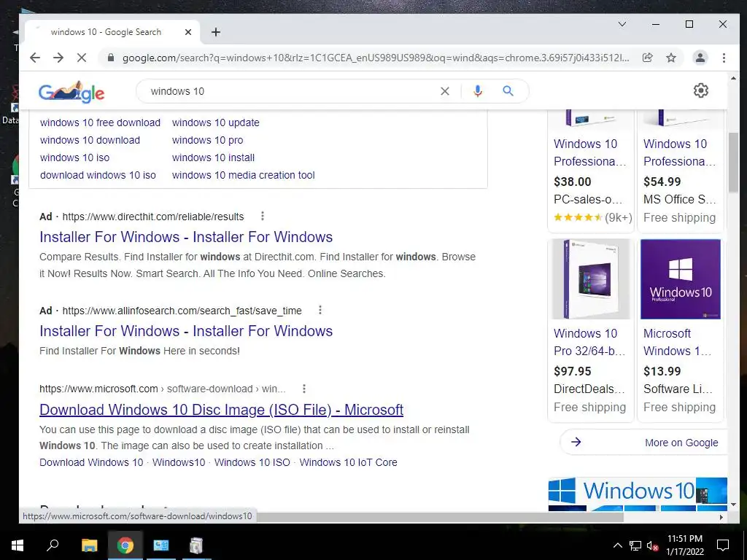Open a new tab with plus button
The width and height of the screenshot is (747, 560).
tap(216, 32)
